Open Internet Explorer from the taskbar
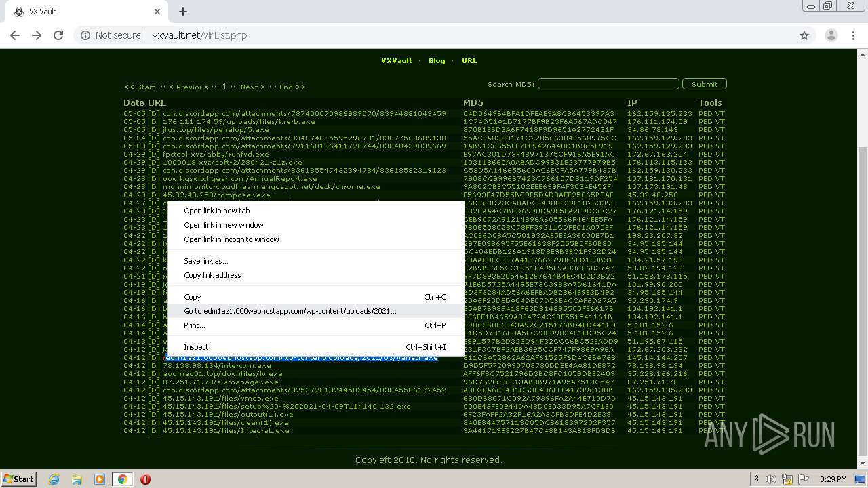 pyautogui.click(x=54, y=479)
